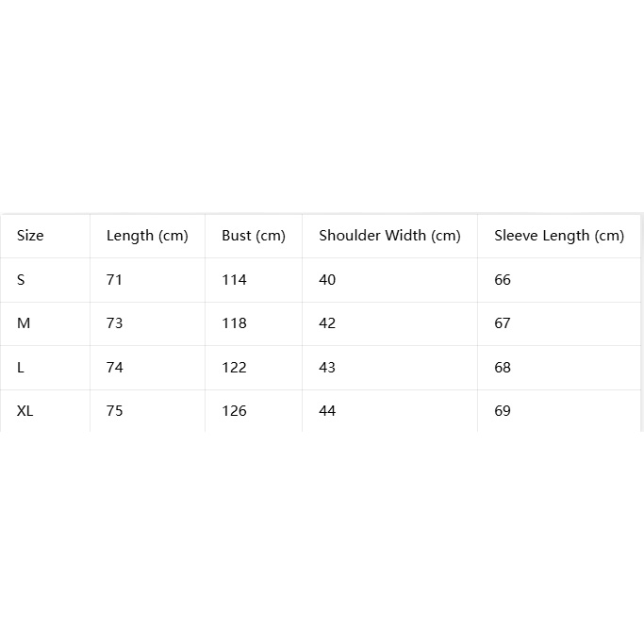Viewport: 644px width, 644px height.
Task: Click sleeve length value 67
Action: [503, 323]
